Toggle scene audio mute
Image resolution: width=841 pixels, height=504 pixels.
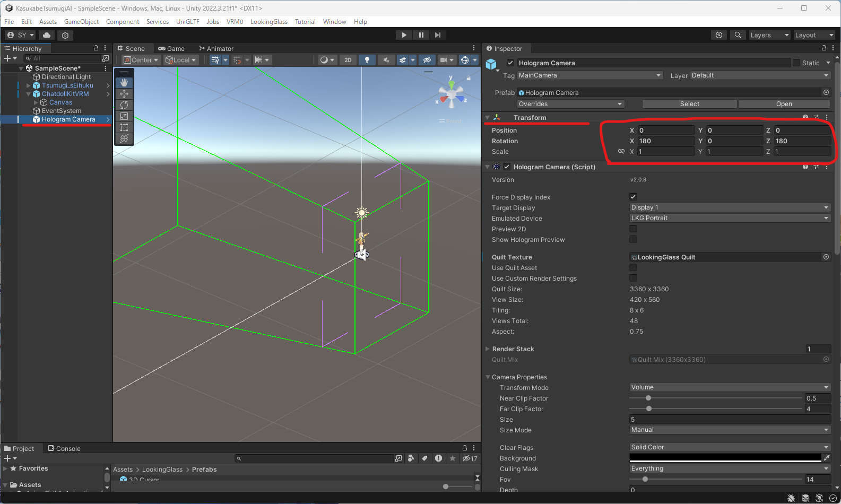[x=386, y=60]
